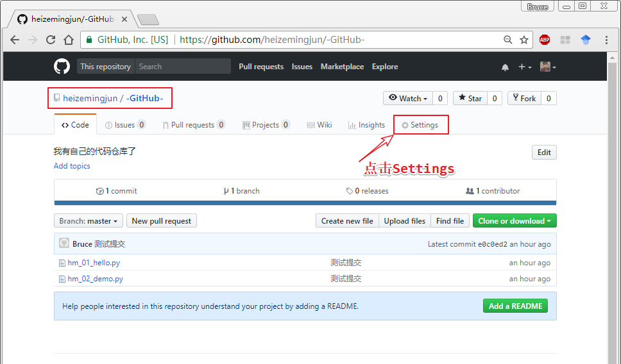The width and height of the screenshot is (621, 364).
Task: Click the blue hat extension icon
Action: (586, 40)
